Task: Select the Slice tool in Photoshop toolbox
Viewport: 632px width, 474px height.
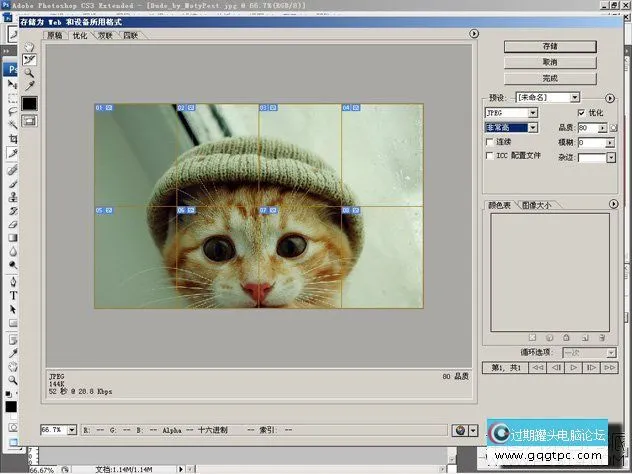Action: (x=12, y=153)
